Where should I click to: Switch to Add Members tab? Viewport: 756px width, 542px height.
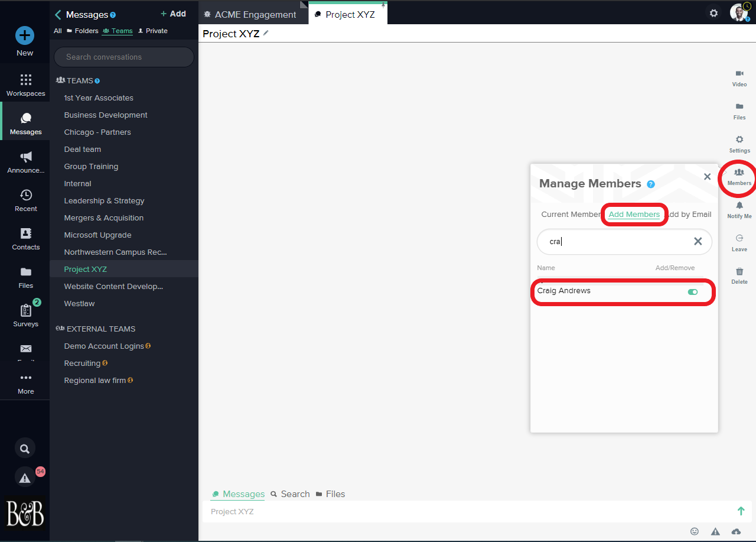(x=634, y=215)
